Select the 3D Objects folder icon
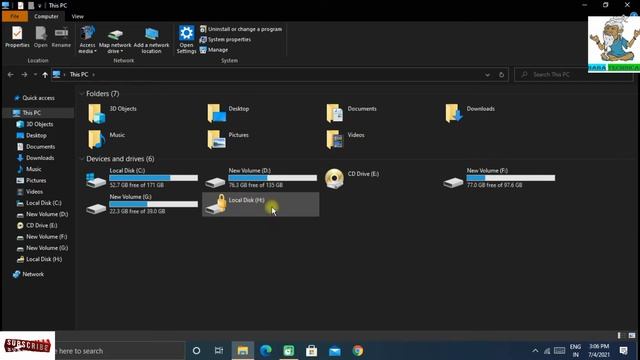The image size is (640, 360). pos(97,113)
